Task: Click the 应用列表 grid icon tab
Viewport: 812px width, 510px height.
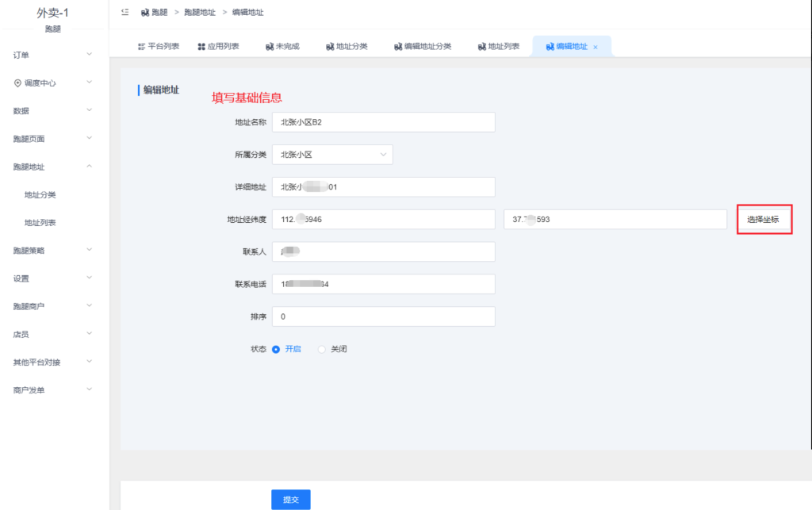Action: 201,47
